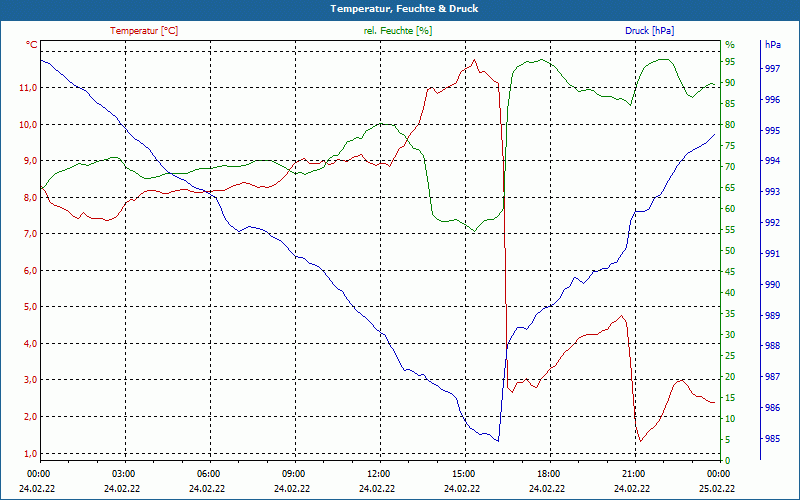
Task: Click the 993 pressure axis value
Action: [772, 192]
